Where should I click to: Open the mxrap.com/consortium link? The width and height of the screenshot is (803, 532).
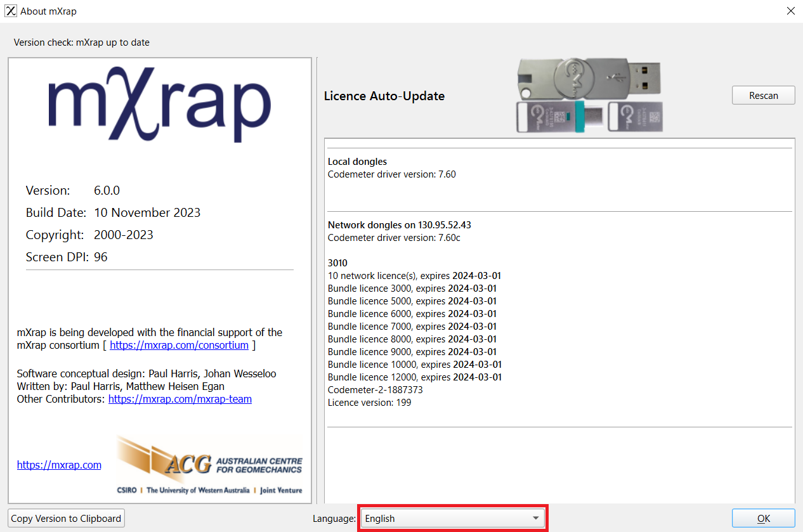click(179, 346)
